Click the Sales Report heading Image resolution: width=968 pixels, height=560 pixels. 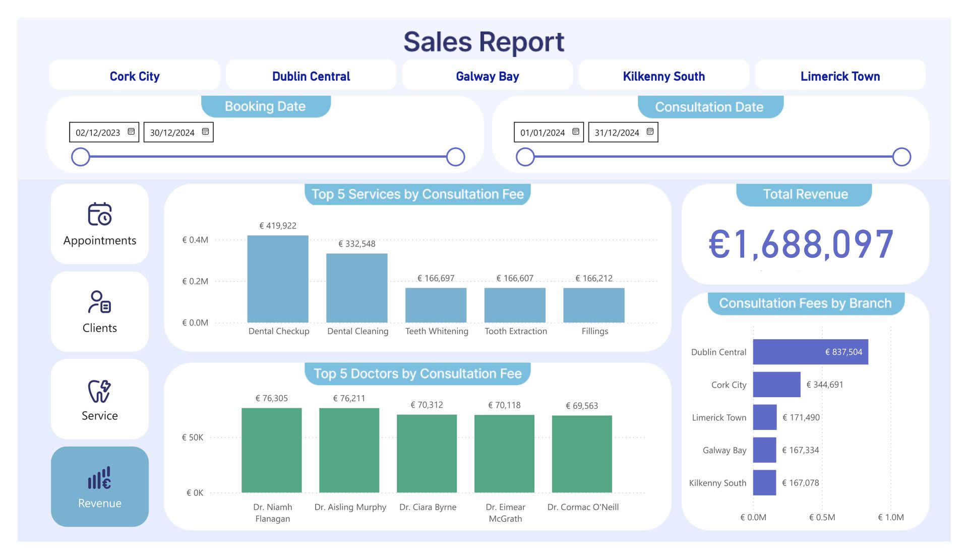click(x=484, y=42)
